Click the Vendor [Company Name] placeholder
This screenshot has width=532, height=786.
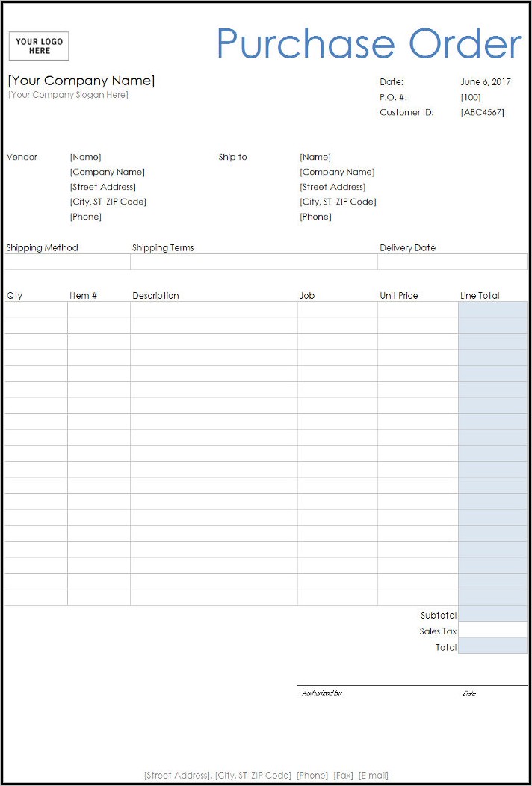pos(107,172)
